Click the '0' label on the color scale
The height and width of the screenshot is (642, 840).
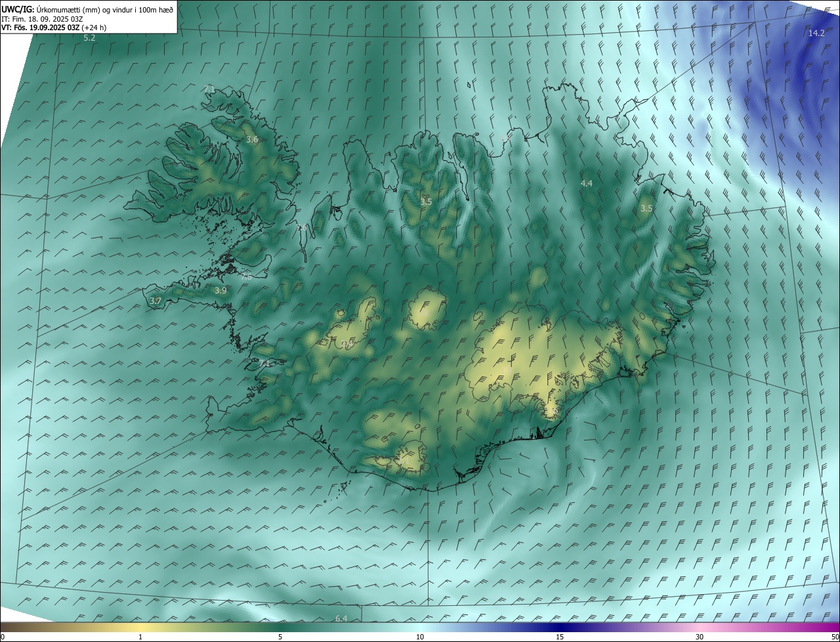tap(3, 637)
